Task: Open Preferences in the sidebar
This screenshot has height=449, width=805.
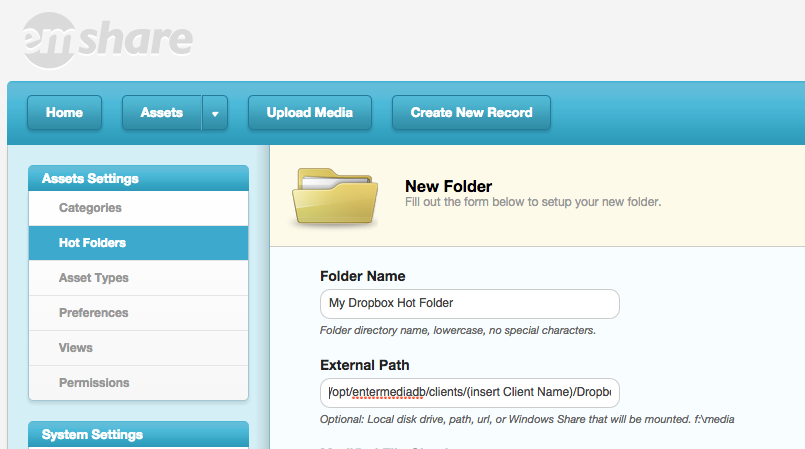Action: pos(139,313)
